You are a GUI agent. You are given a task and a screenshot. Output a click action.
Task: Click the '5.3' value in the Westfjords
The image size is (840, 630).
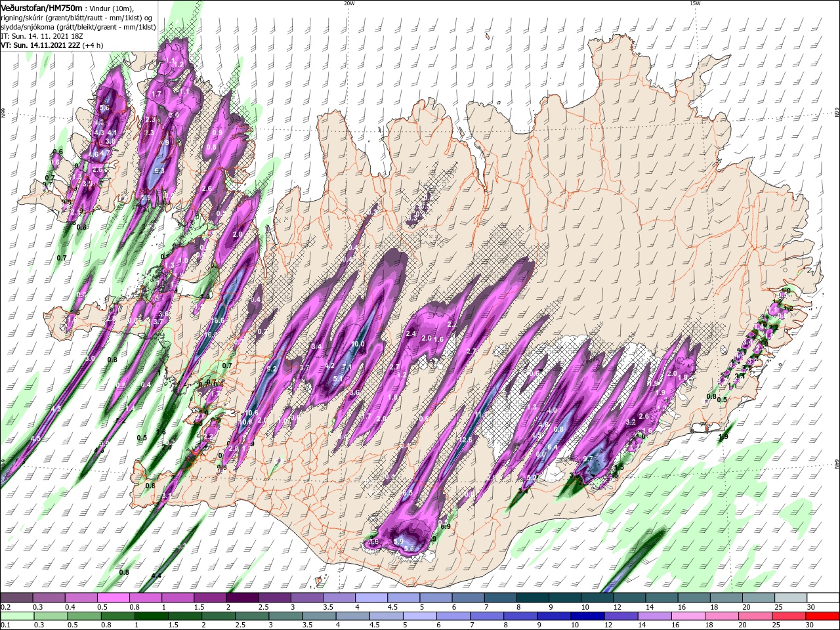[x=159, y=171]
